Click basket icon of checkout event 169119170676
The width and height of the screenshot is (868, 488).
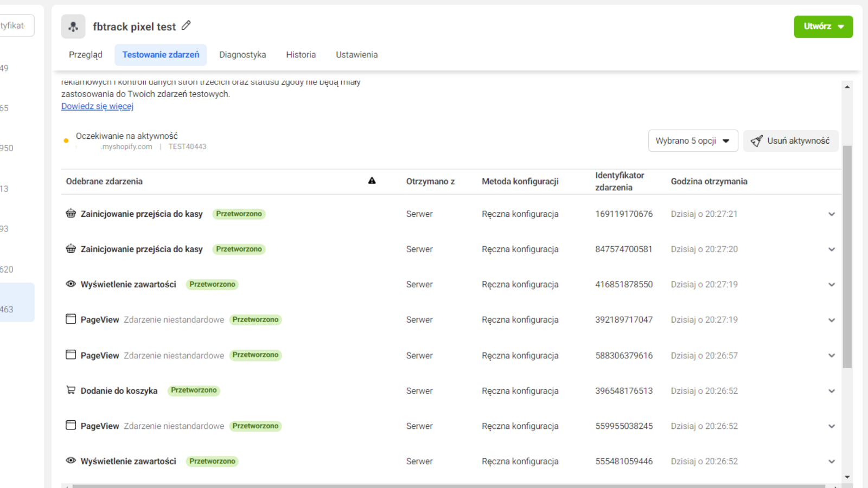coord(71,213)
